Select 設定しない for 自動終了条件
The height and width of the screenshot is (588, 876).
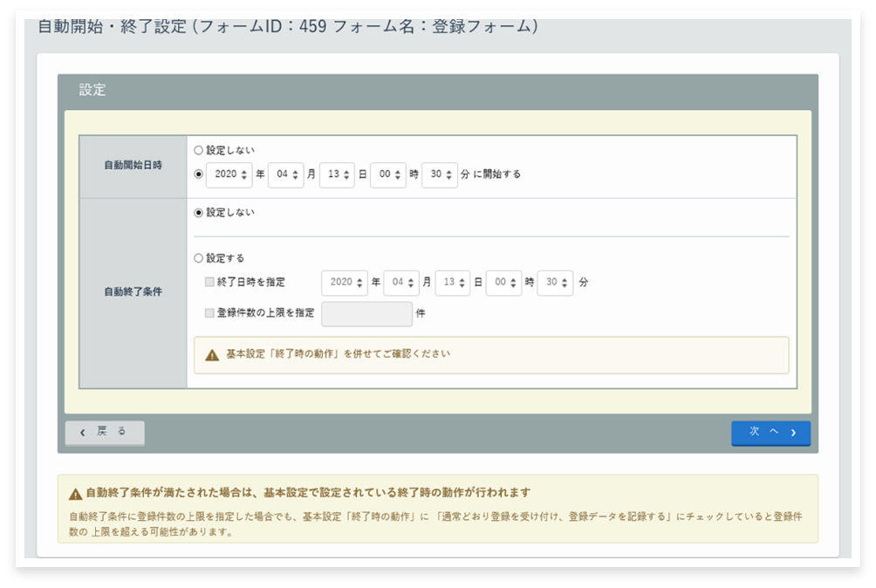(x=199, y=212)
